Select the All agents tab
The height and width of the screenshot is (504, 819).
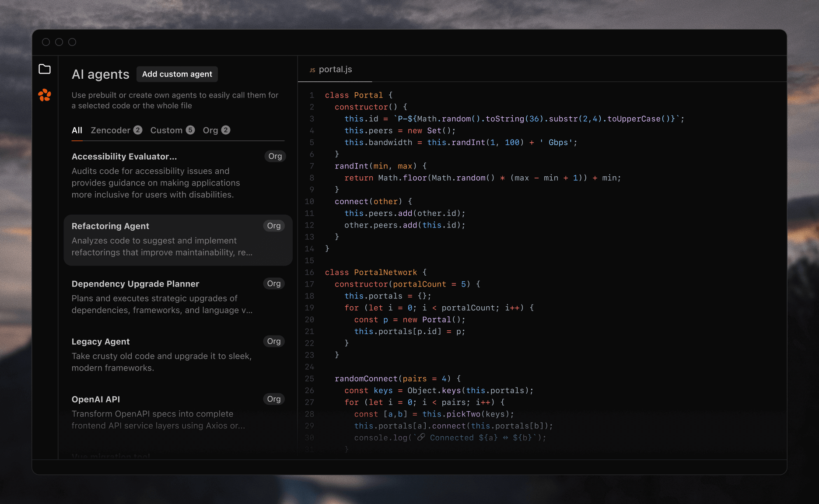(x=77, y=130)
